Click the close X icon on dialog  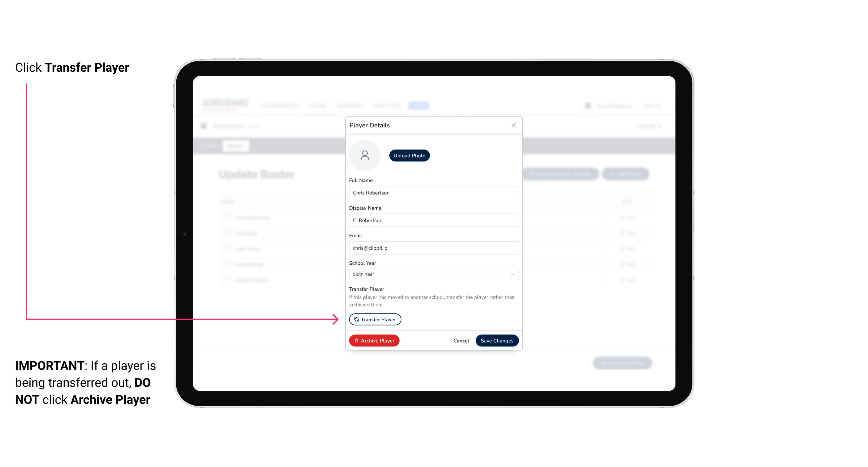(514, 125)
